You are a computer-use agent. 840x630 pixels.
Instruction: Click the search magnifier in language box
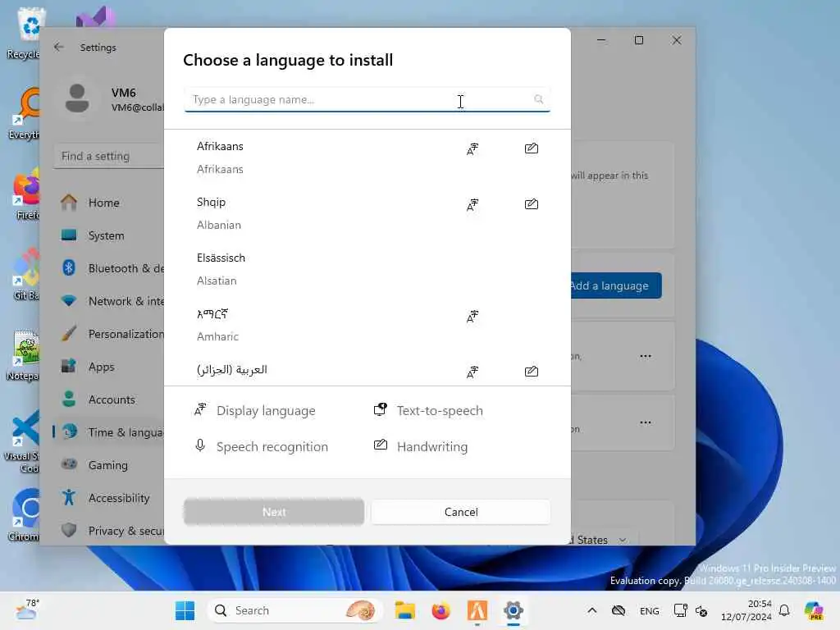538,99
